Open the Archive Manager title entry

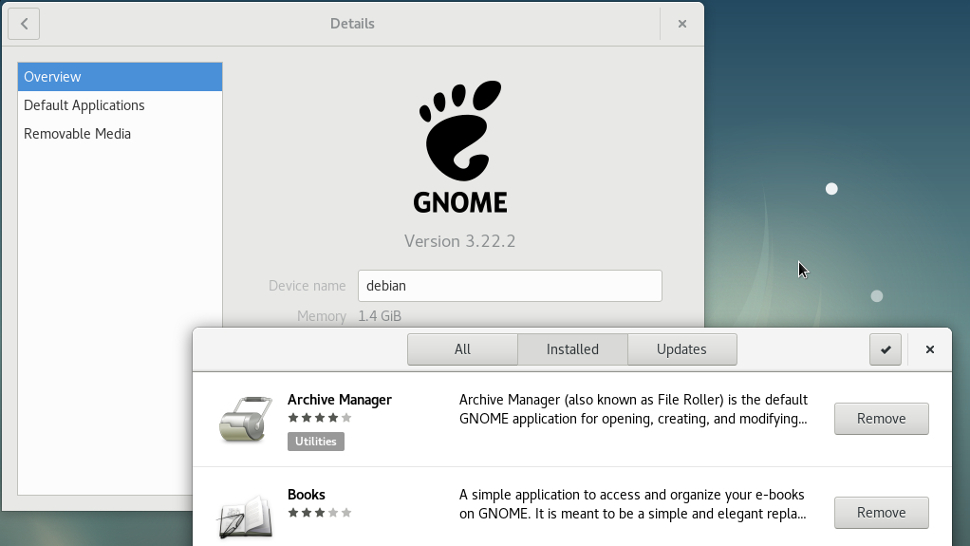340,400
